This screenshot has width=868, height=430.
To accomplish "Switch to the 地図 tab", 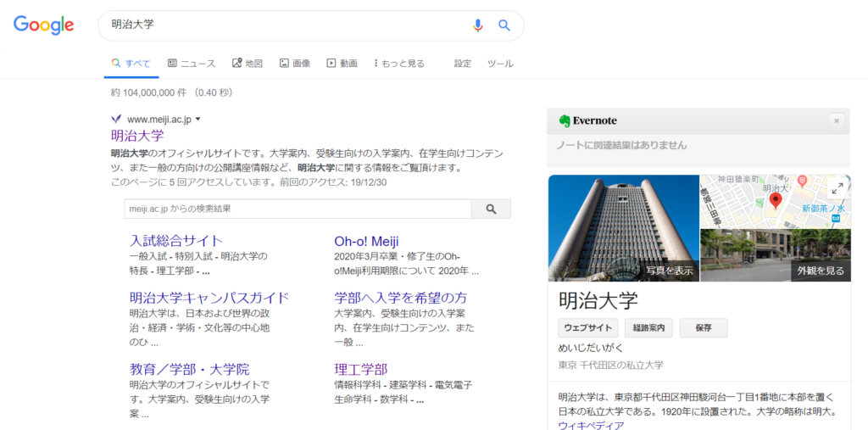I will click(x=248, y=63).
